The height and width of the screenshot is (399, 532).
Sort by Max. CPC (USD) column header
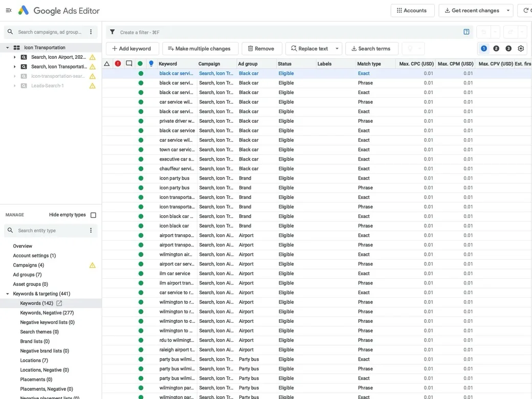point(415,63)
